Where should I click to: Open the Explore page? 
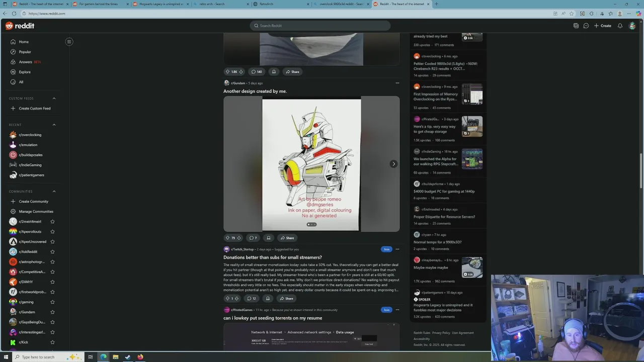pos(25,72)
